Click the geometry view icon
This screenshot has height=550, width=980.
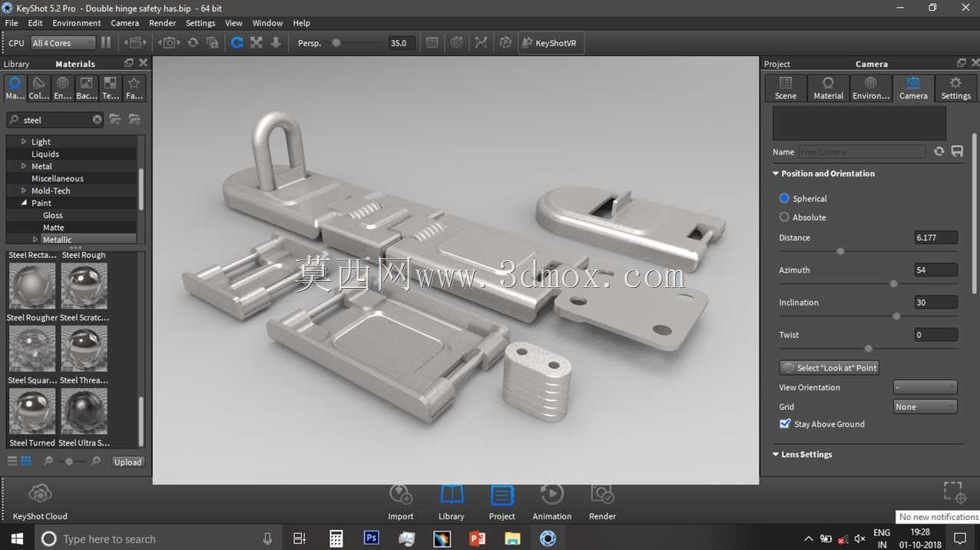point(481,43)
